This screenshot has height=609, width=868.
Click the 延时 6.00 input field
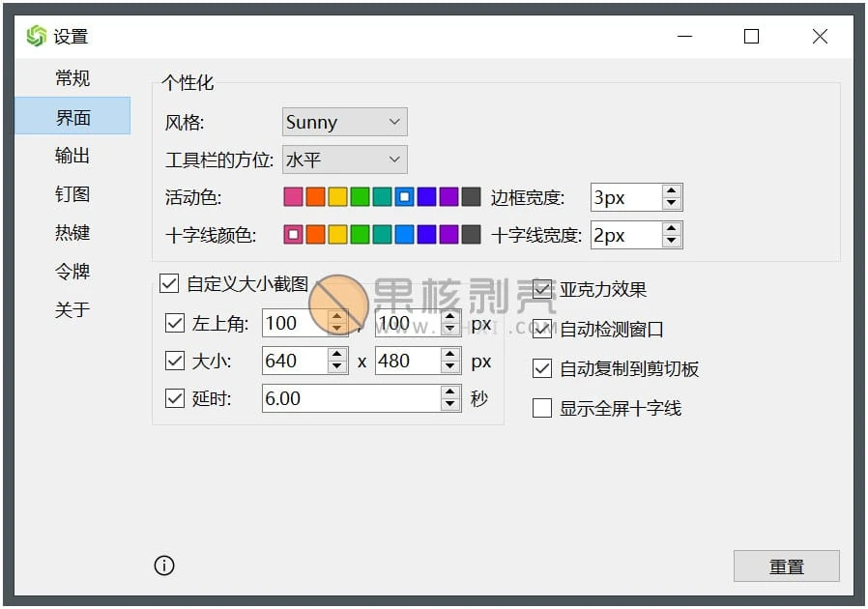click(350, 398)
